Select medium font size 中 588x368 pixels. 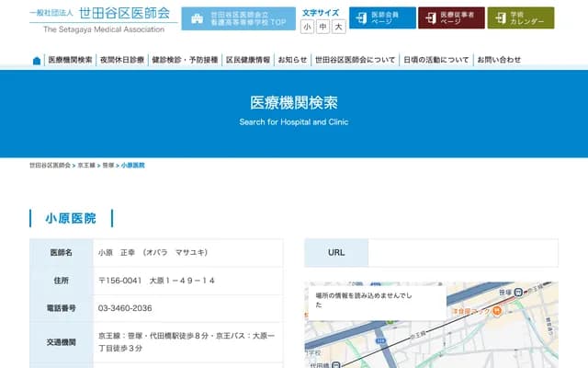tap(323, 28)
